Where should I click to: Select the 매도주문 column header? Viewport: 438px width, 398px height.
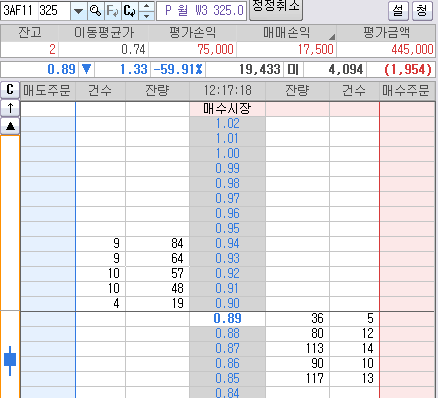[48, 90]
